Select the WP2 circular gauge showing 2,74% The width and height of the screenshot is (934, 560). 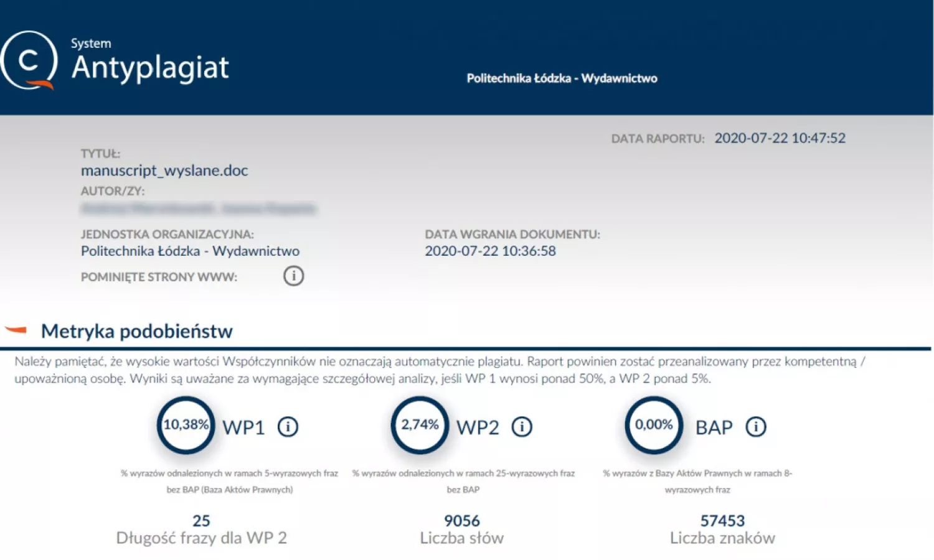[418, 426]
